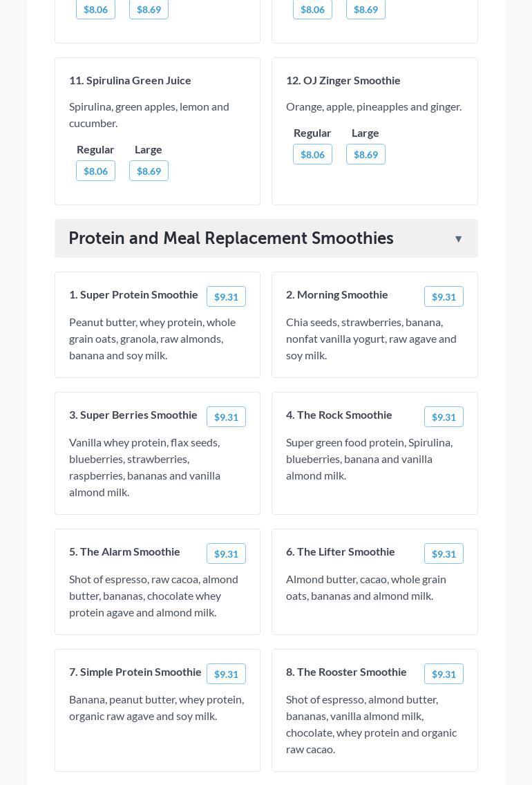Collapse Protein and Meal Replacement Smoothies section
Image resolution: width=532 pixels, height=785 pixels.
click(x=458, y=239)
